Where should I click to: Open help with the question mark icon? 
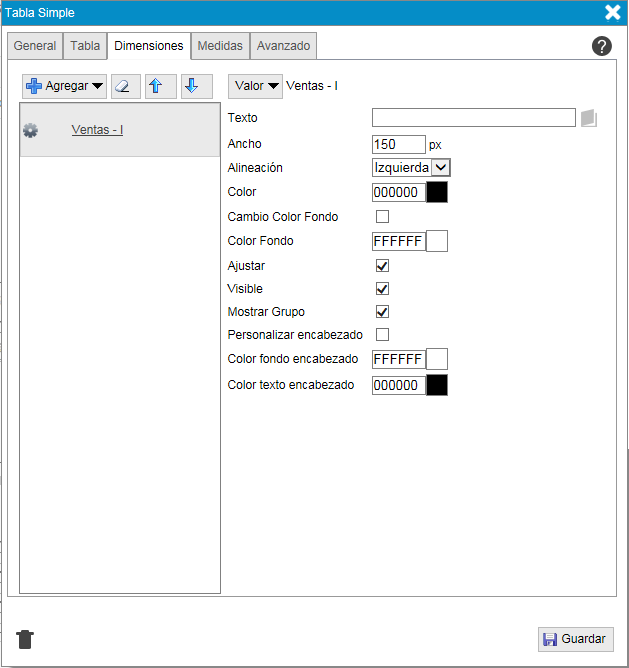601,46
